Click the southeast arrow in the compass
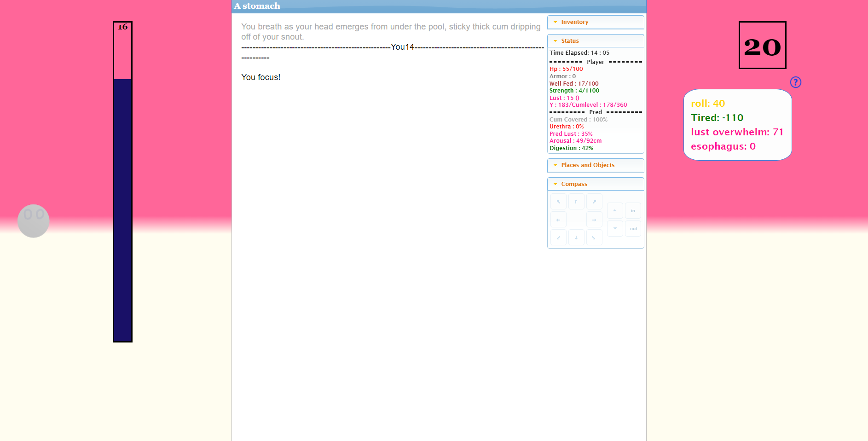 tap(594, 238)
